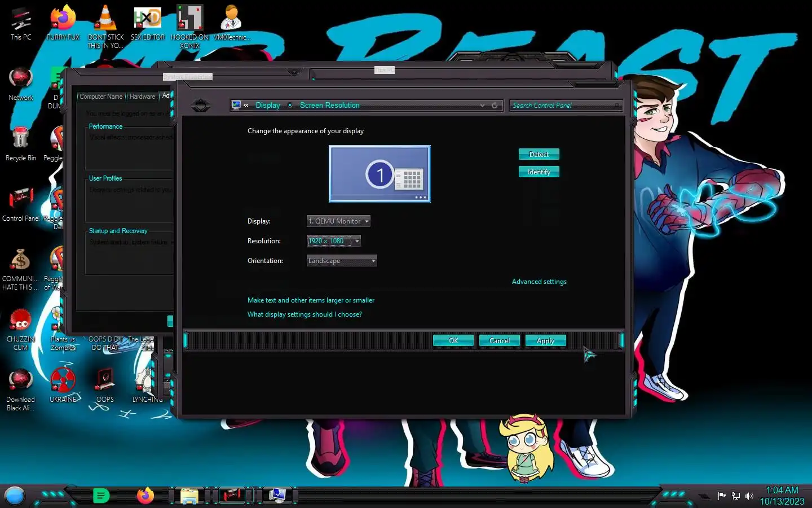Viewport: 812px width, 508px height.
Task: Click the Performance group label in System Properties
Action: pyautogui.click(x=105, y=126)
